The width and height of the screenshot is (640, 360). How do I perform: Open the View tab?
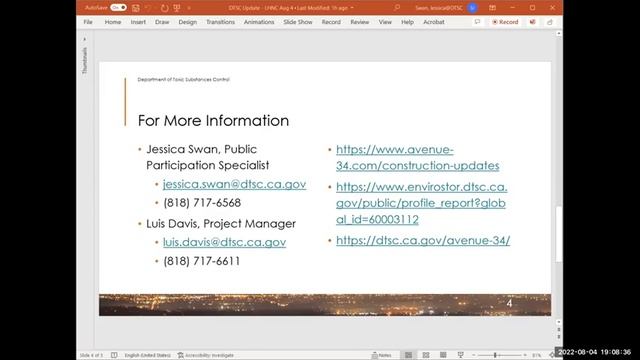tap(385, 22)
